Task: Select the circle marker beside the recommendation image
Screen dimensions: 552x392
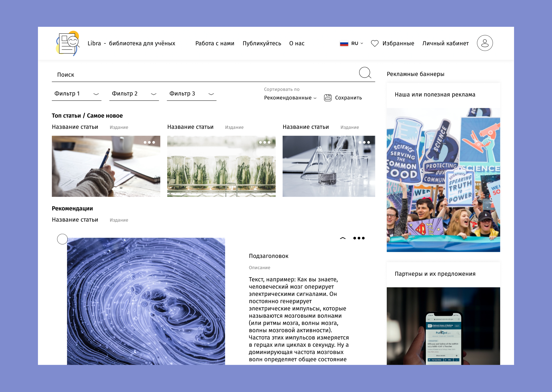Action: point(62,239)
